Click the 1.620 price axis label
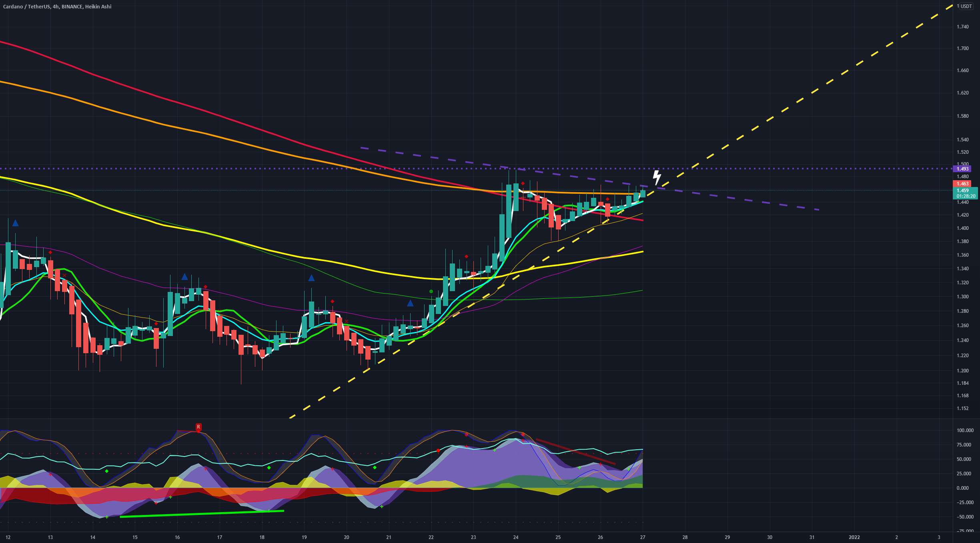 tap(962, 93)
